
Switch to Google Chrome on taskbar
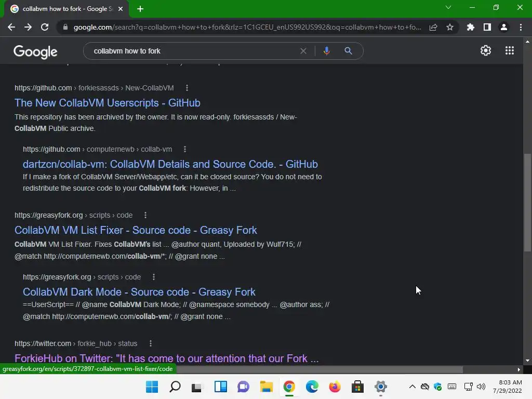pos(289,387)
